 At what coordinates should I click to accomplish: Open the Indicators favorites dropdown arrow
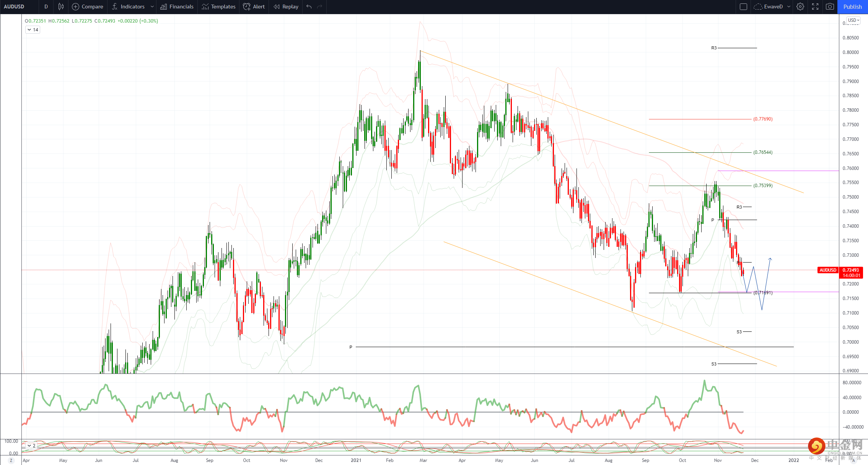152,7
